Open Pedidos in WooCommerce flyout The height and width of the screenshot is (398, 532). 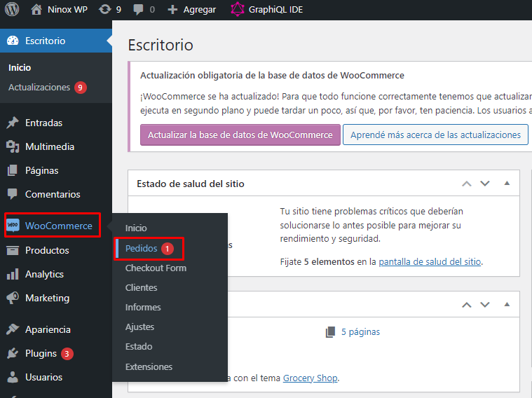(x=141, y=248)
